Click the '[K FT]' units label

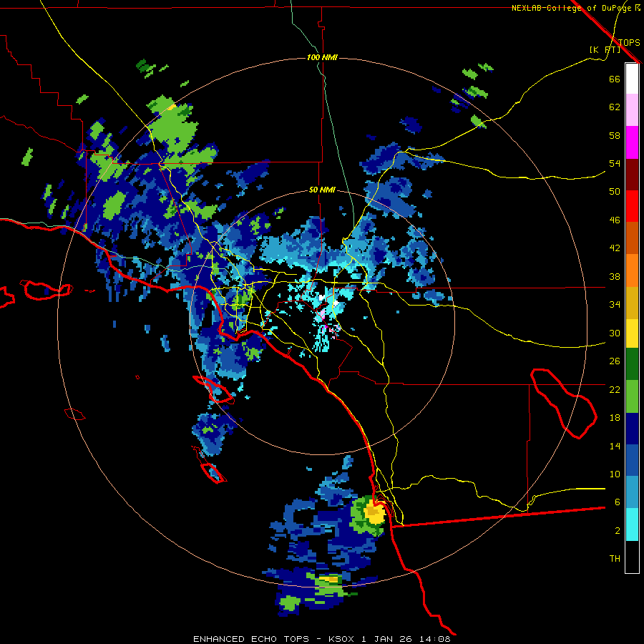tap(605, 49)
